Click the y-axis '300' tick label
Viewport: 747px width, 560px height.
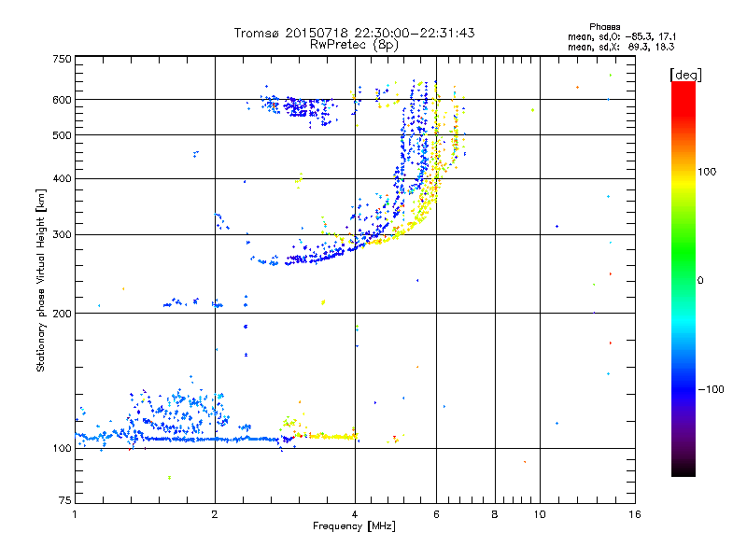coord(62,234)
